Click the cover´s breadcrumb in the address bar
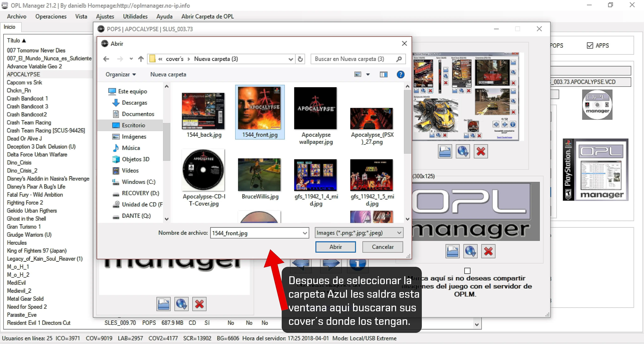 point(175,59)
